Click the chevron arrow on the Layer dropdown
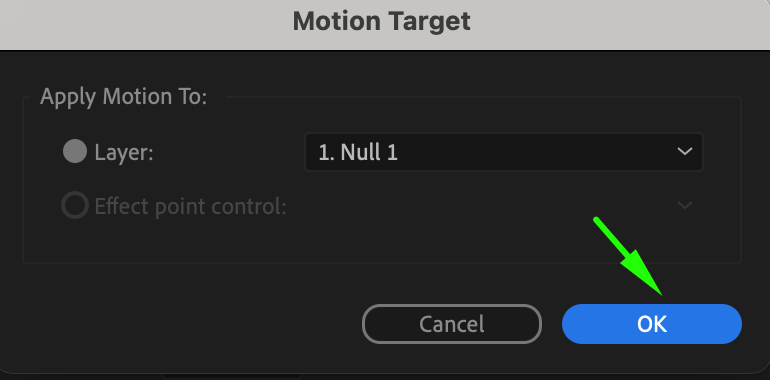Screen dimensions: 770x380 (x=685, y=151)
